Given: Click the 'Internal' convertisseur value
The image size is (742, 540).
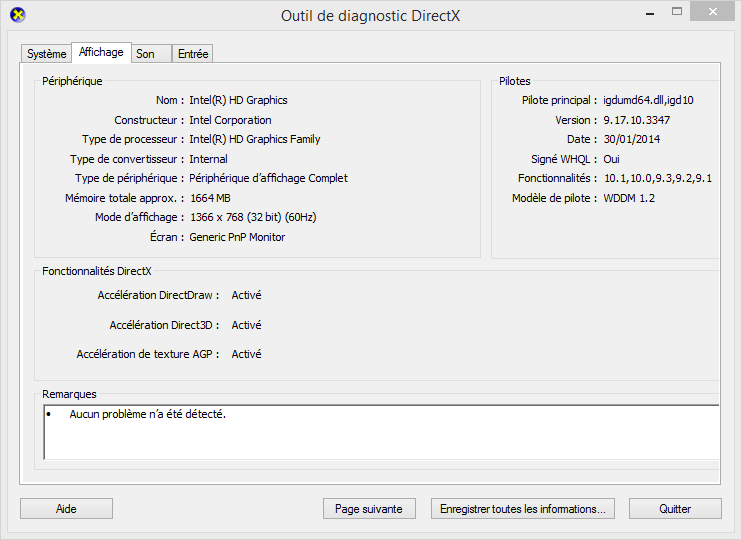Looking at the screenshot, I should tap(208, 159).
